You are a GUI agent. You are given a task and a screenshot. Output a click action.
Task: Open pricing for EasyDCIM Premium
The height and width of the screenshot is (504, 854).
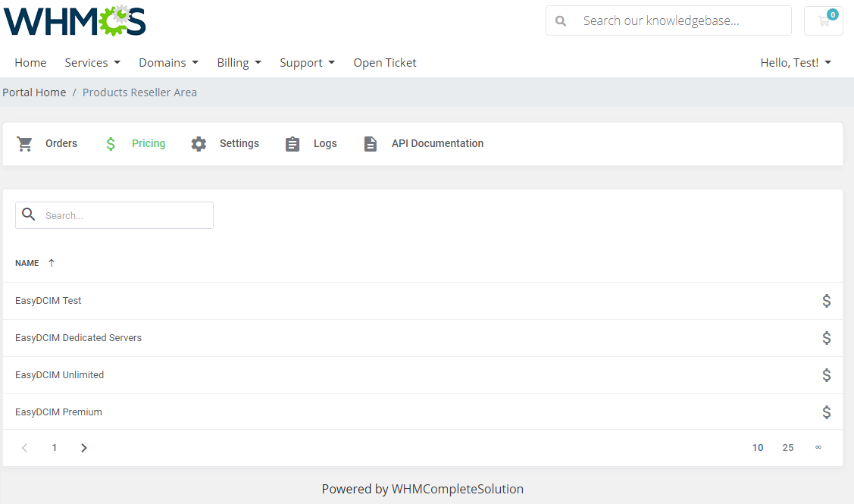click(826, 412)
